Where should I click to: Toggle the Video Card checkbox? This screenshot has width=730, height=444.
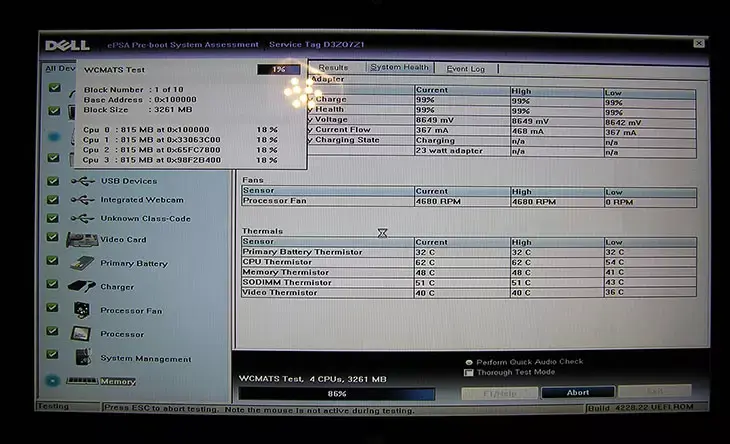(x=53, y=237)
